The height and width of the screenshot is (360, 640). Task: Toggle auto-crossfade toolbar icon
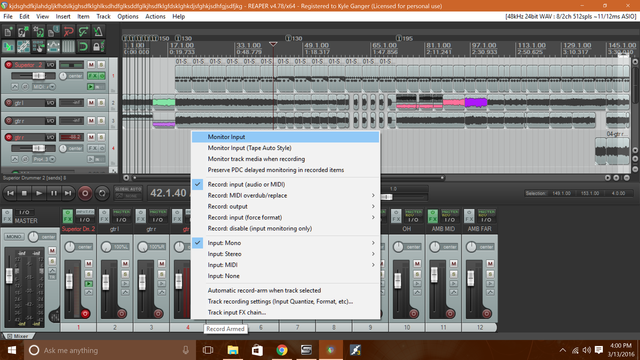pyautogui.click(x=8, y=47)
